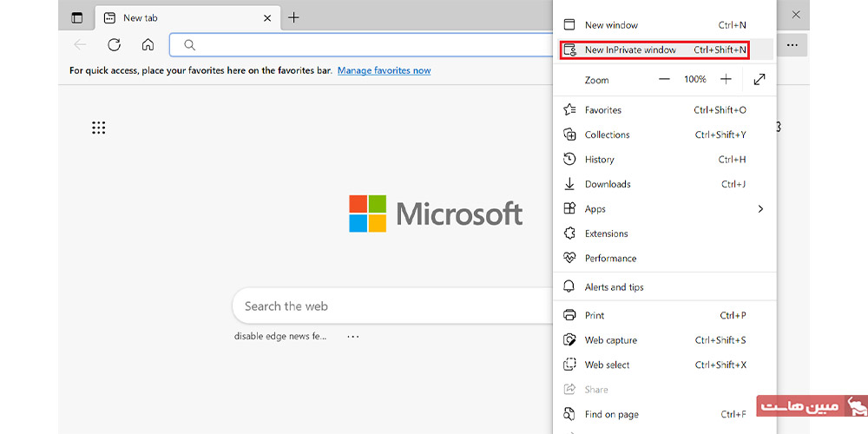The image size is (868, 434).
Task: Click the back arrow button
Action: (80, 45)
